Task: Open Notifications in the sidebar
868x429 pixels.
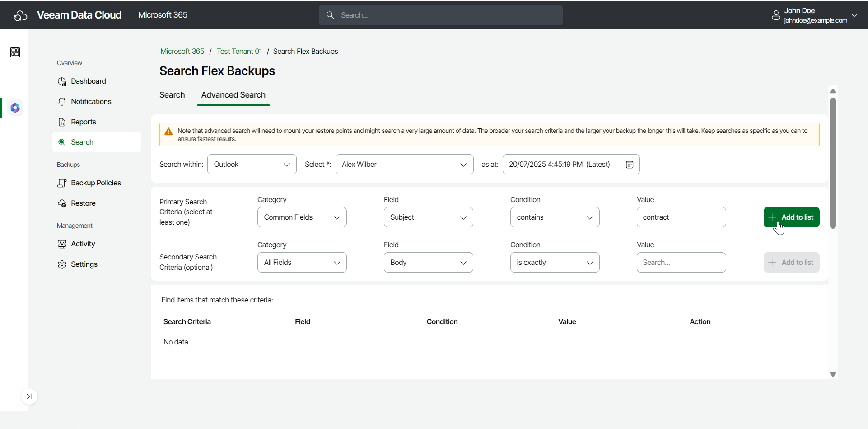Action: 97,102
